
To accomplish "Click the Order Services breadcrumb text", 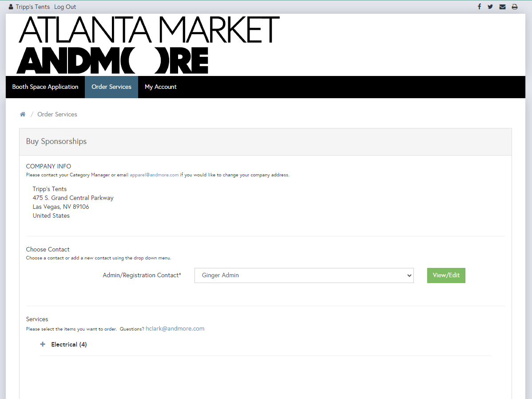I will tap(57, 115).
